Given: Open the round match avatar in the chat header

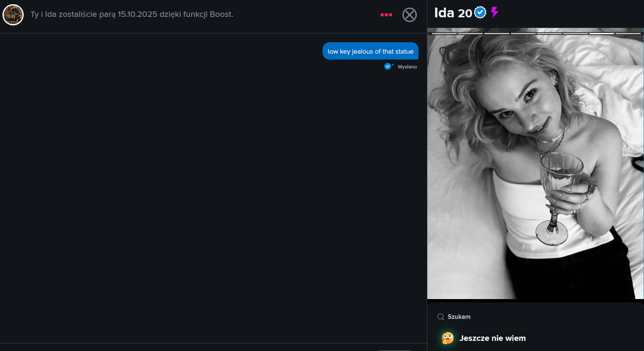Looking at the screenshot, I should pos(13,15).
